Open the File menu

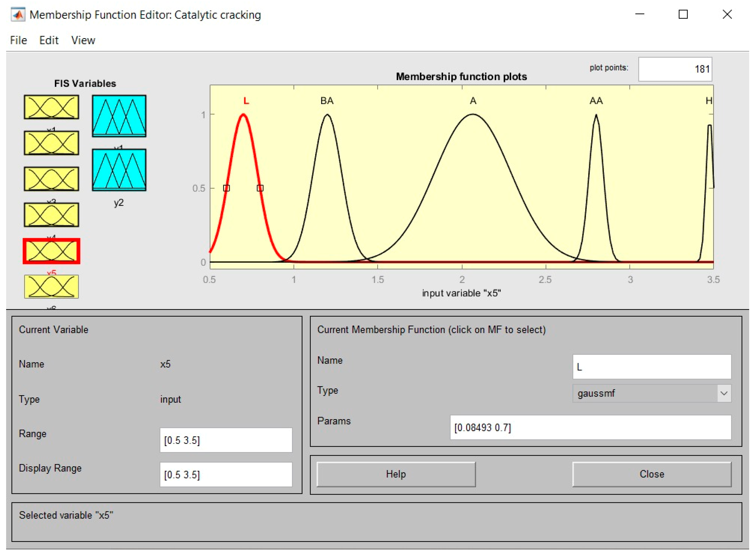18,41
